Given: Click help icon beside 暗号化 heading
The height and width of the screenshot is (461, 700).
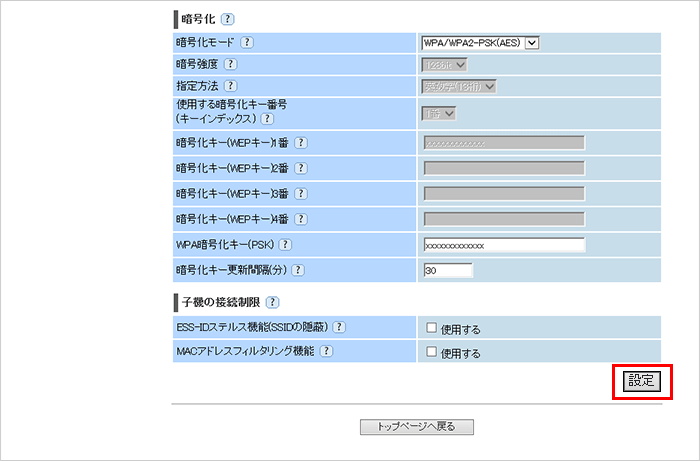Looking at the screenshot, I should (x=228, y=19).
